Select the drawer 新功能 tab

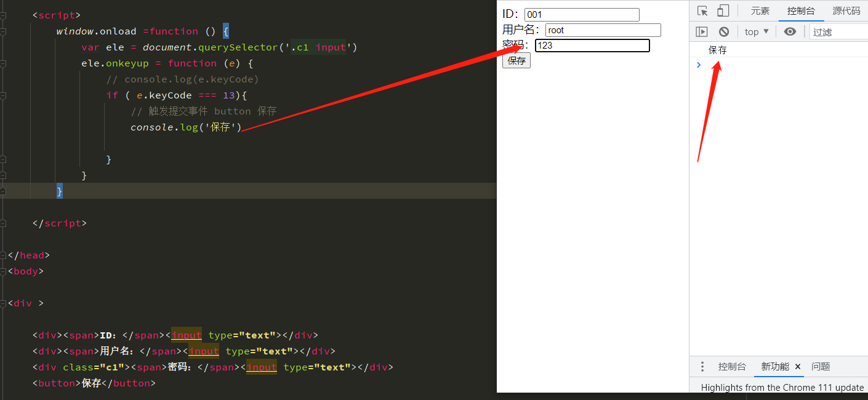coord(775,367)
